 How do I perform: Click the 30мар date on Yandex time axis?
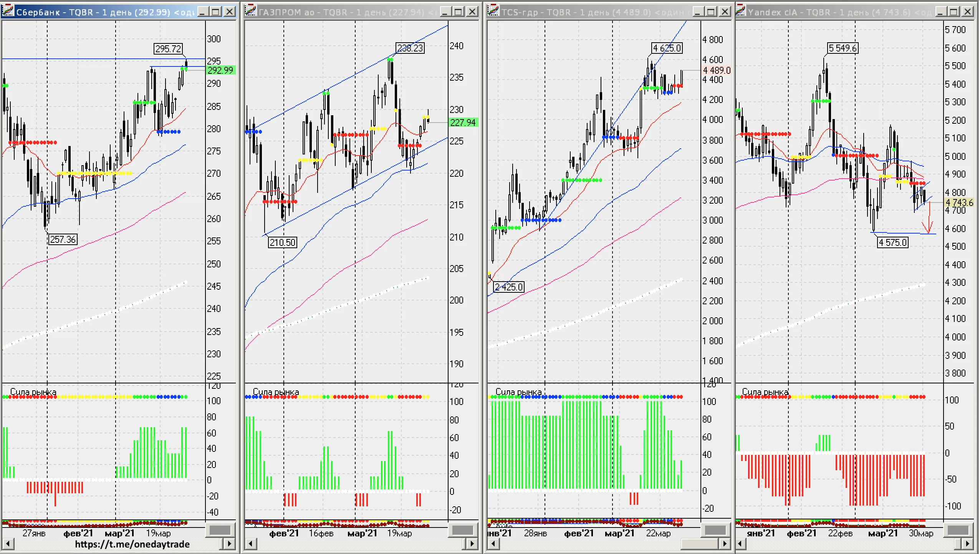[x=920, y=533]
